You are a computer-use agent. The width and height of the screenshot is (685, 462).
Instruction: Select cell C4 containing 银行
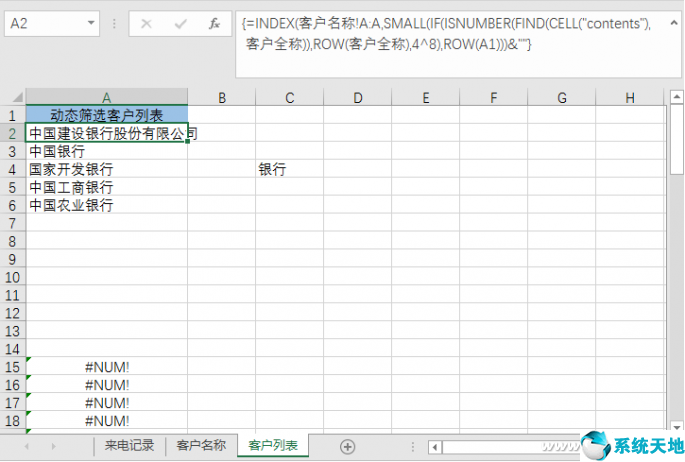click(x=289, y=170)
